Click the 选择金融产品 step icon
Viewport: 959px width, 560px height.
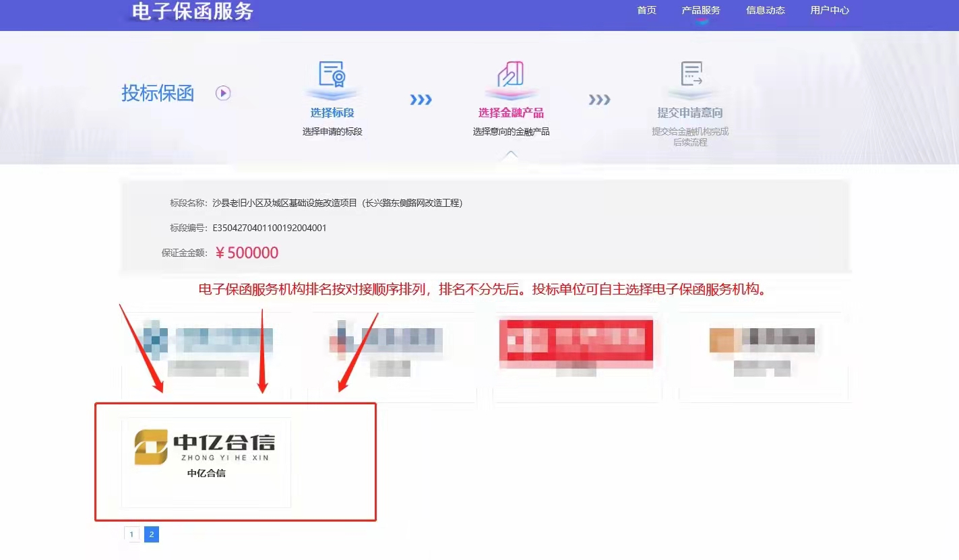pyautogui.click(x=511, y=75)
